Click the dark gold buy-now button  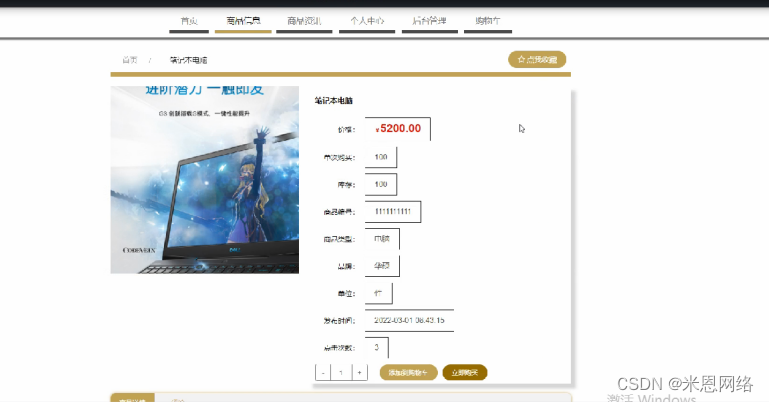[x=465, y=373]
